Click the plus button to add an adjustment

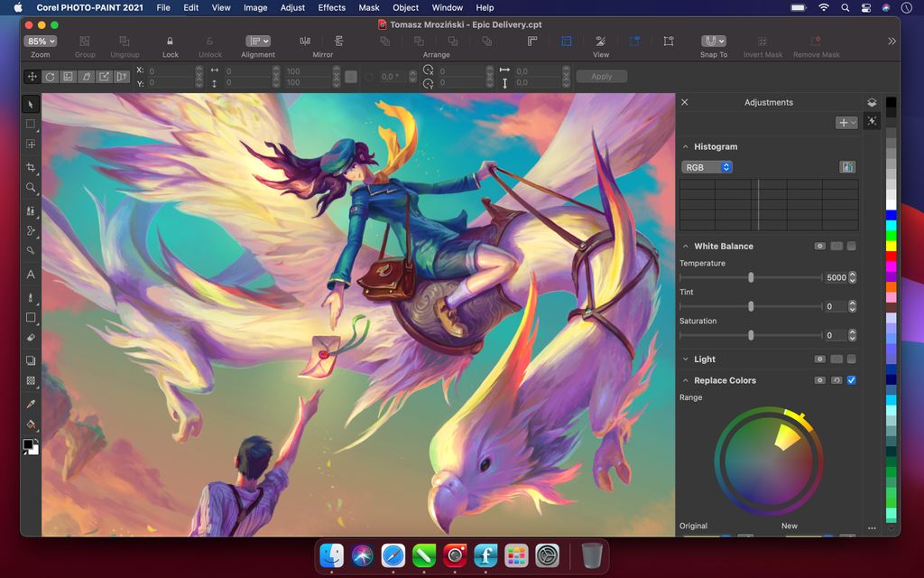coord(843,122)
